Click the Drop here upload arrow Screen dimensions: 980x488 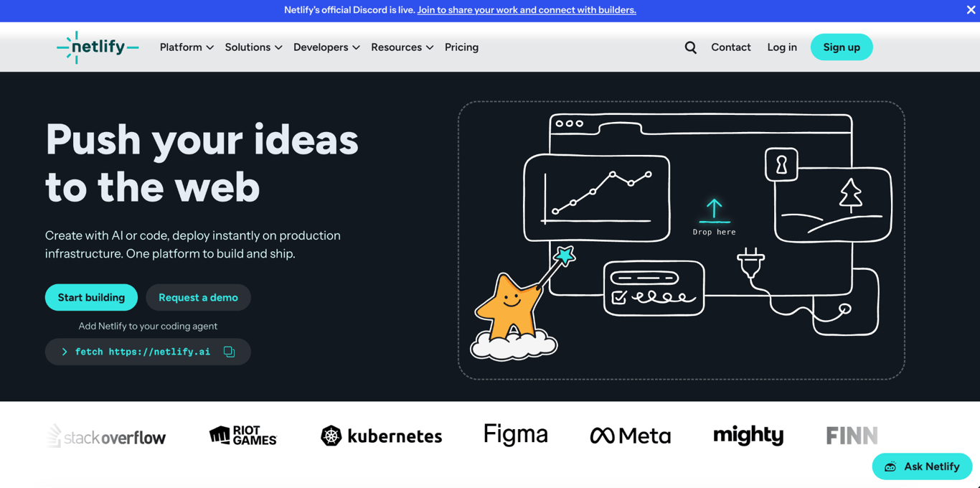pos(714,211)
